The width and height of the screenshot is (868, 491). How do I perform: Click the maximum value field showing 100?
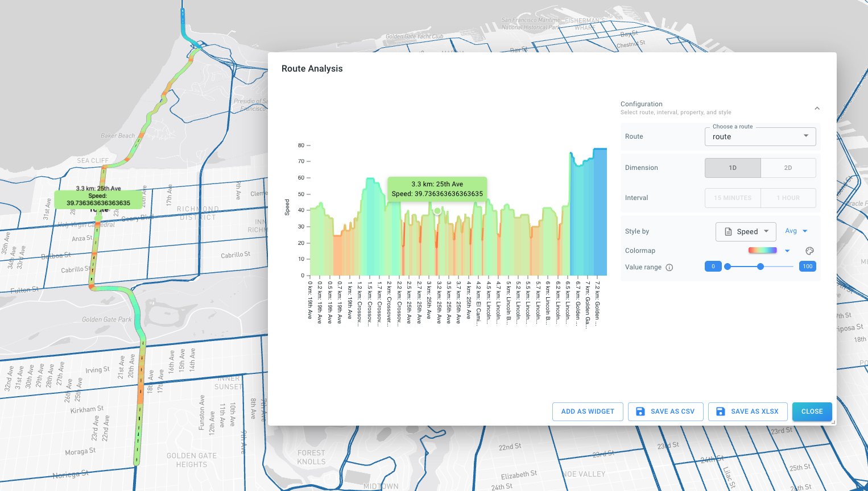pos(807,267)
